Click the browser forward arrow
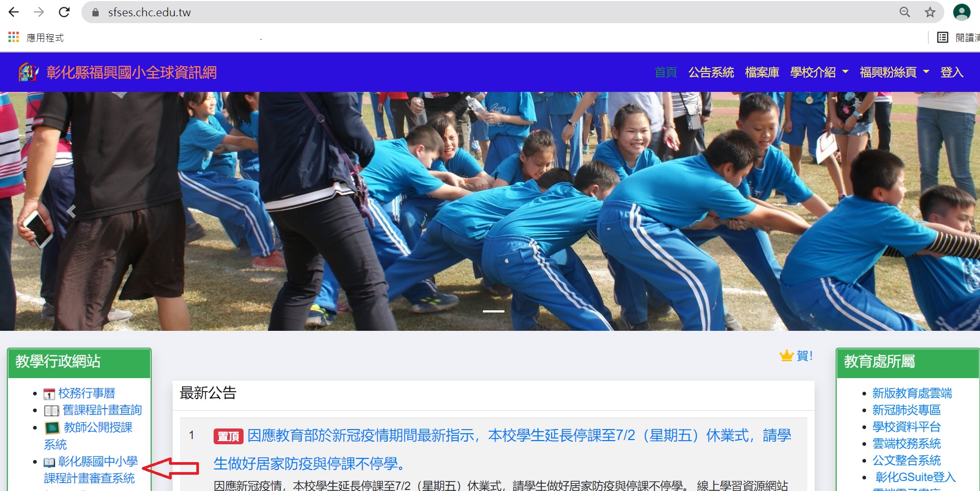Image resolution: width=980 pixels, height=491 pixels. 39,12
